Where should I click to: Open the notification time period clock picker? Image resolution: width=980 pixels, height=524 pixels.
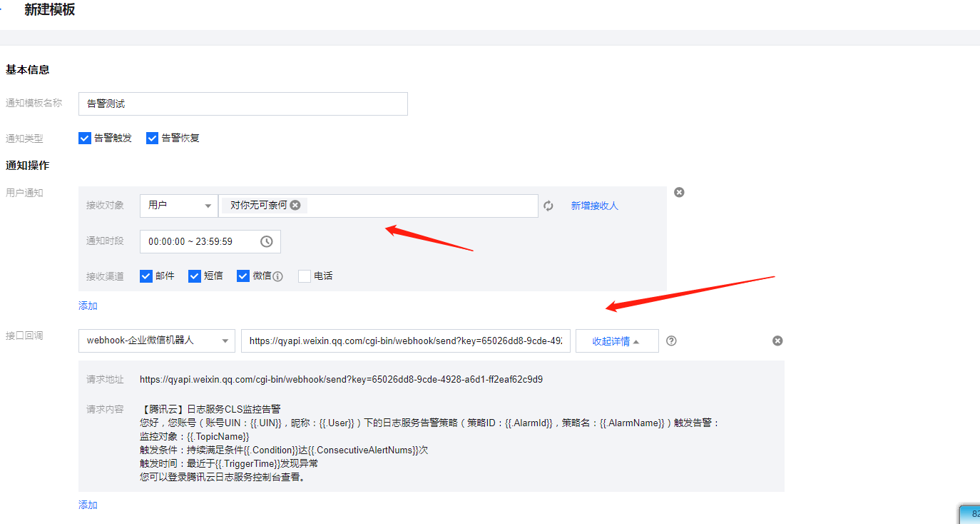pyautogui.click(x=267, y=241)
